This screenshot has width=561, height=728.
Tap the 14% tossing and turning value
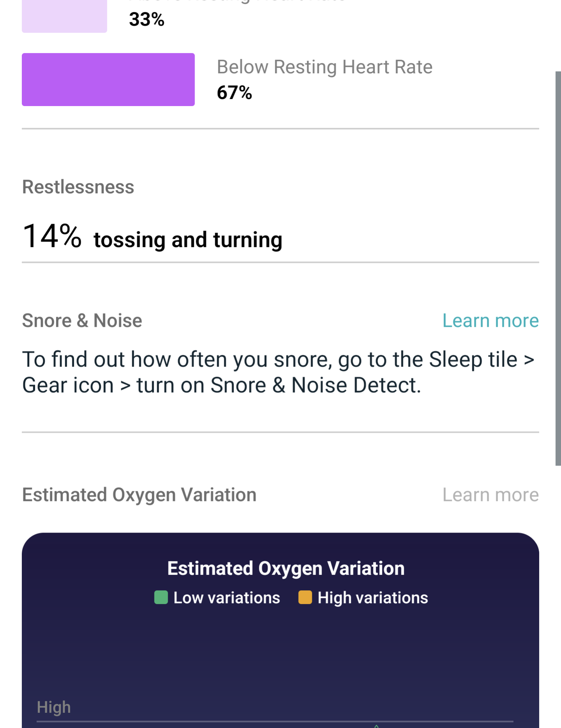tap(152, 236)
